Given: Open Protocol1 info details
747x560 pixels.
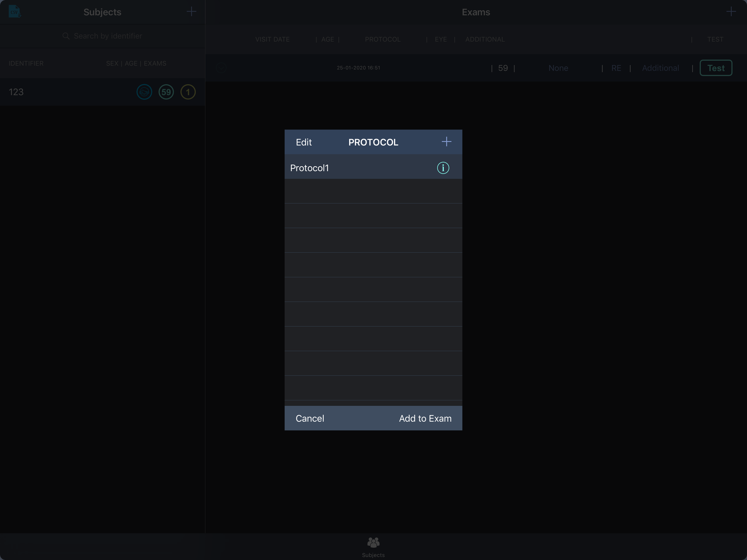Looking at the screenshot, I should tap(443, 168).
